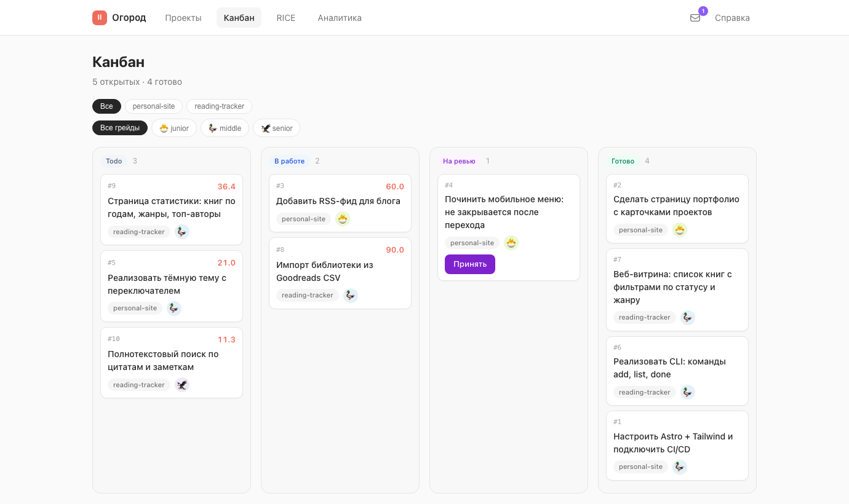This screenshot has width=849, height=504.
Task: Open card Веб-витрина: список книг
Action: coord(677,289)
